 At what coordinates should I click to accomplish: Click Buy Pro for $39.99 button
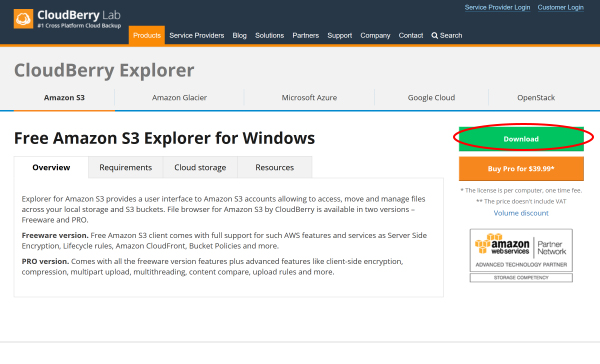521,169
